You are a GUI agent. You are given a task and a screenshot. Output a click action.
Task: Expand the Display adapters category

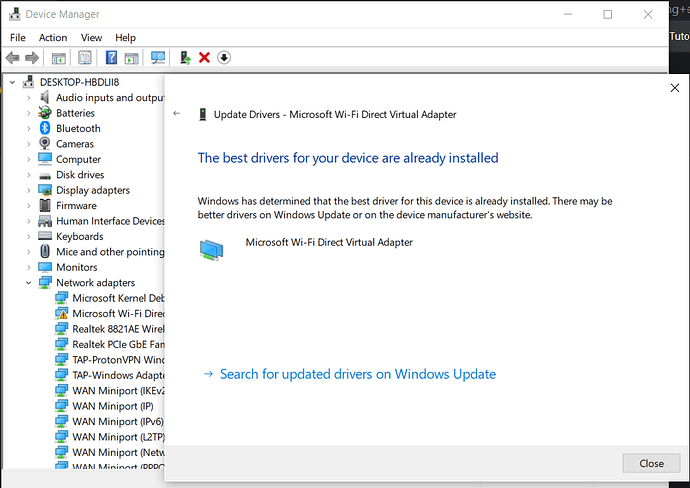pyautogui.click(x=29, y=190)
